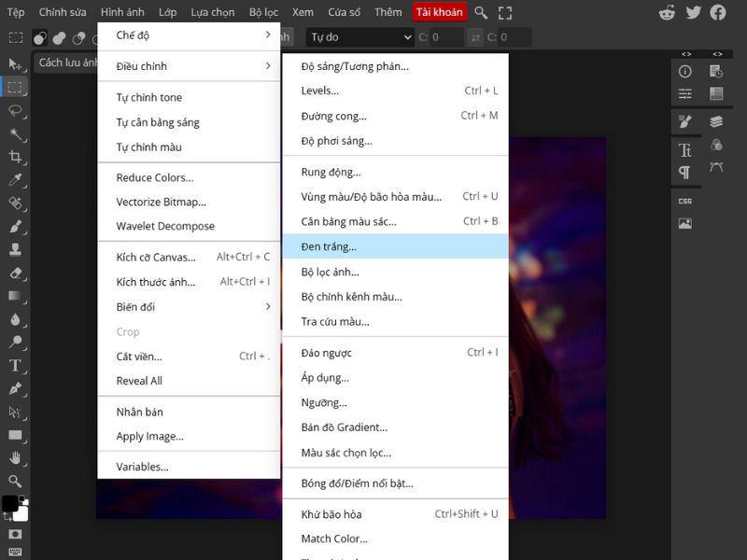Select the Blur droplet tool
Viewport: 747px width, 560px height.
tap(15, 319)
